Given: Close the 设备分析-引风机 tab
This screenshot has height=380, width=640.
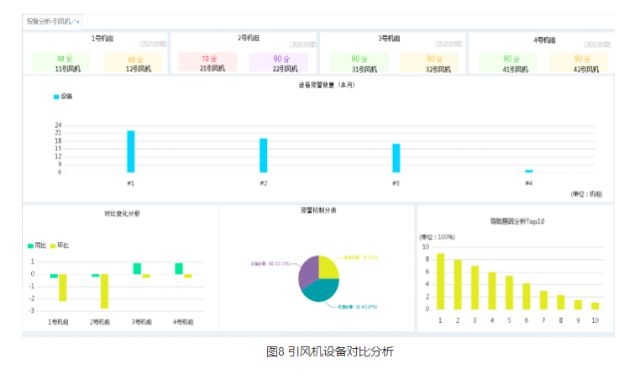Looking at the screenshot, I should pos(78,22).
